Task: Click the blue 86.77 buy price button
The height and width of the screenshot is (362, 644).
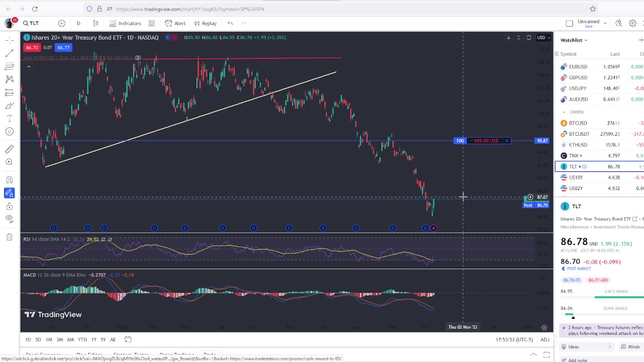Action: [x=63, y=47]
